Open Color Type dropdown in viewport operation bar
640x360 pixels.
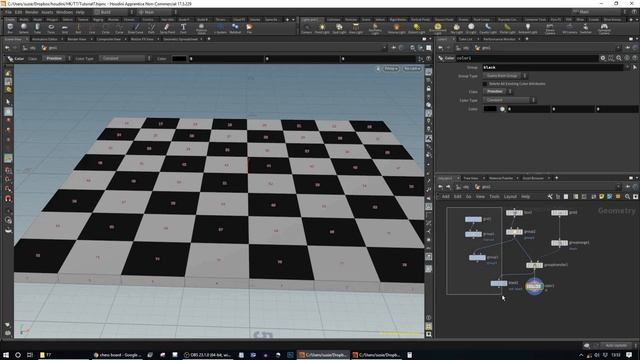(125, 58)
